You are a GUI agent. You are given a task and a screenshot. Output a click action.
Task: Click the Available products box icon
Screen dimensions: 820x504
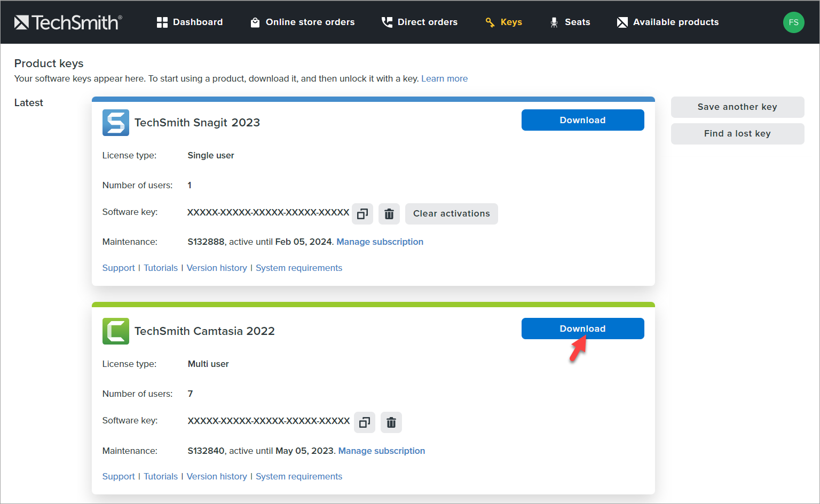(x=622, y=22)
